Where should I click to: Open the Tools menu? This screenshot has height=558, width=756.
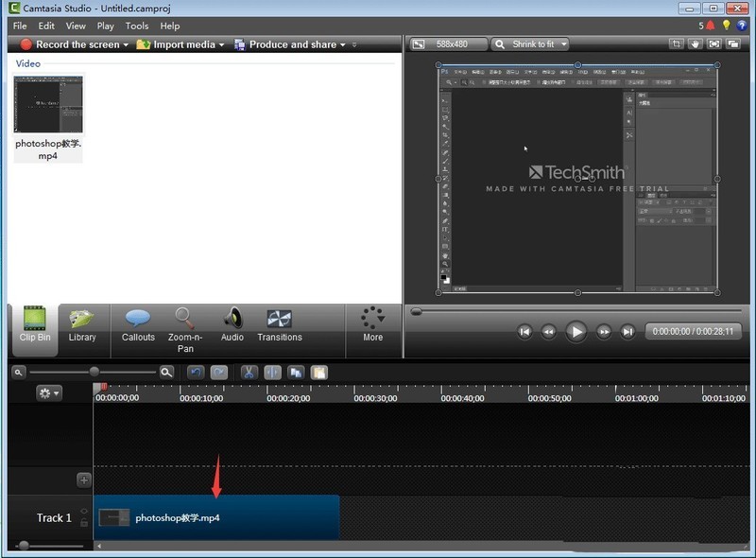click(x=137, y=26)
